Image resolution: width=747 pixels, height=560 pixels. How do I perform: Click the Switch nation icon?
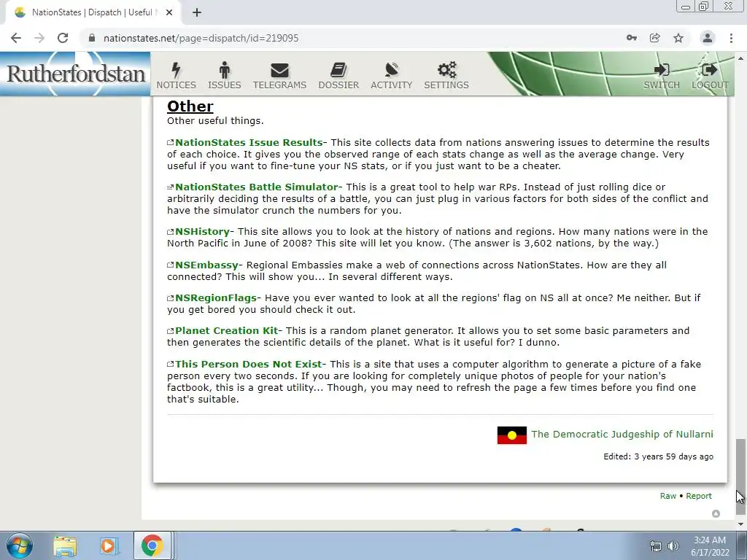pyautogui.click(x=662, y=70)
